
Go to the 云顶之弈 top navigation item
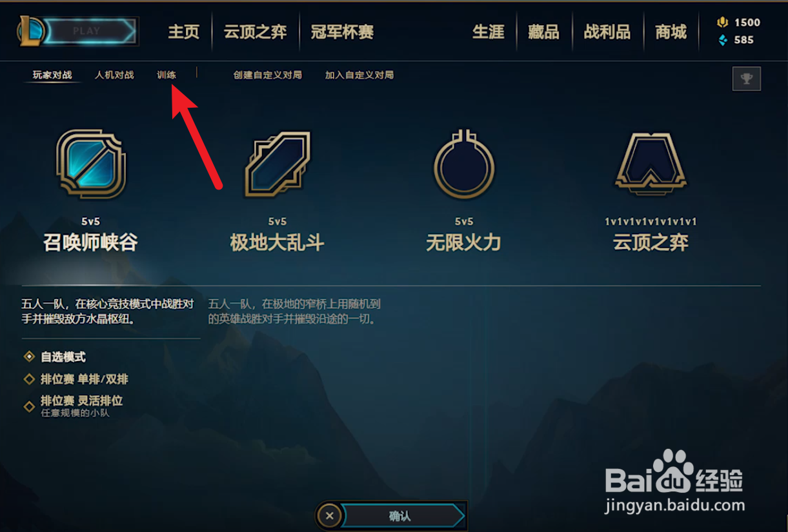[x=256, y=32]
